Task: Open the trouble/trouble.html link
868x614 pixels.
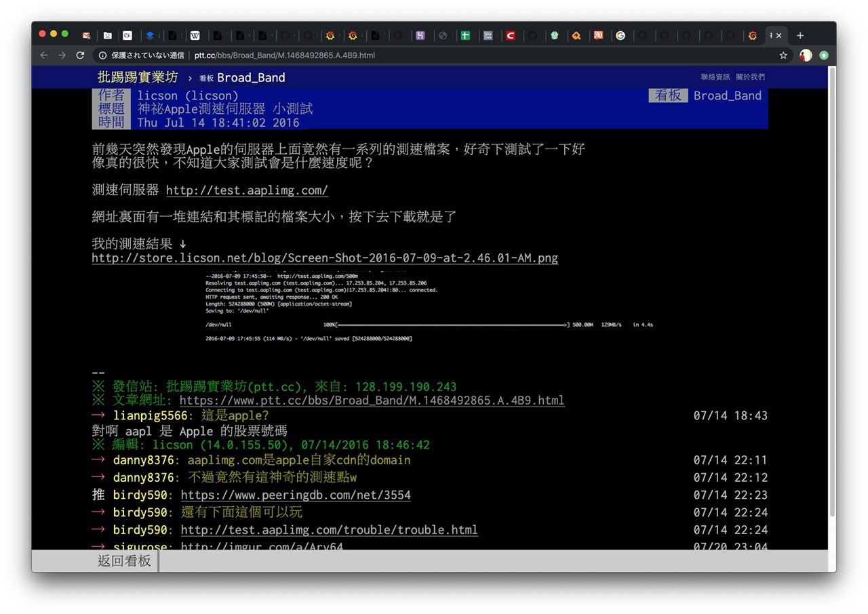Action: [x=330, y=530]
